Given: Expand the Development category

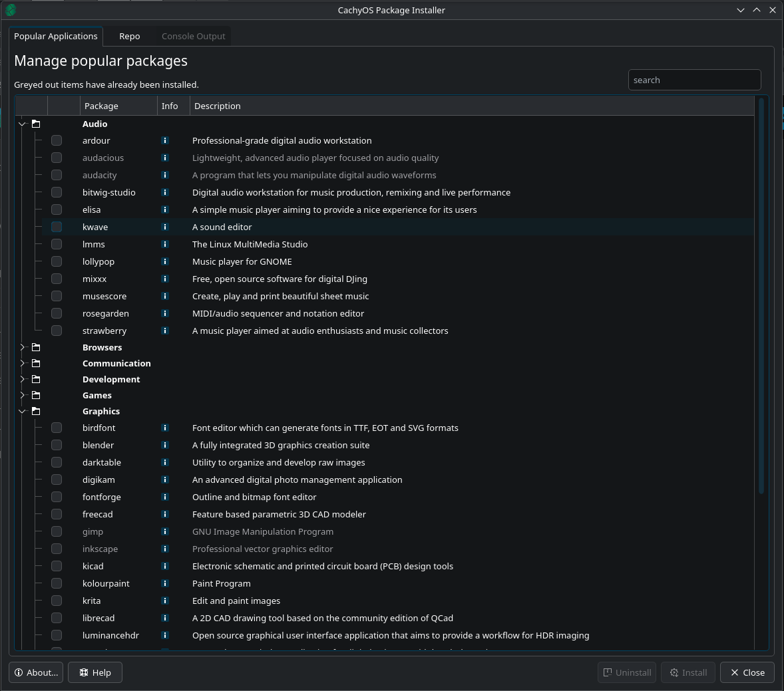Looking at the screenshot, I should coord(22,379).
